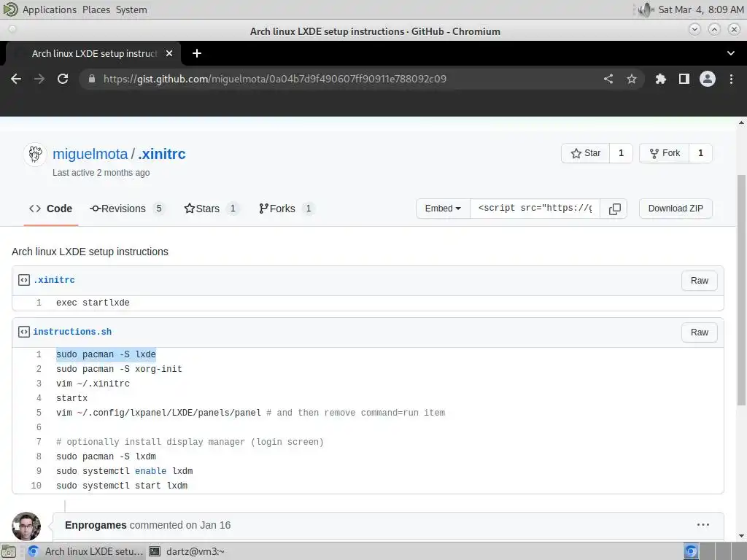
Task: Click 'sudo systemctl enable lxdm' line
Action: [124, 471]
